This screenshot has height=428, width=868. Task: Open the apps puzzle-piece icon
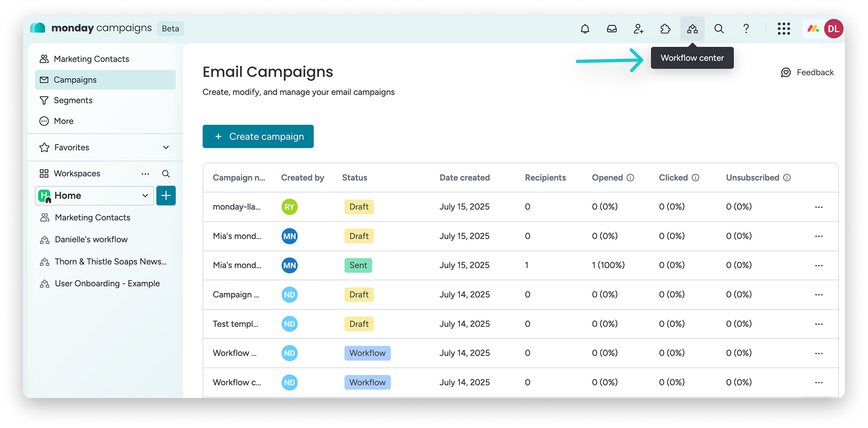665,29
